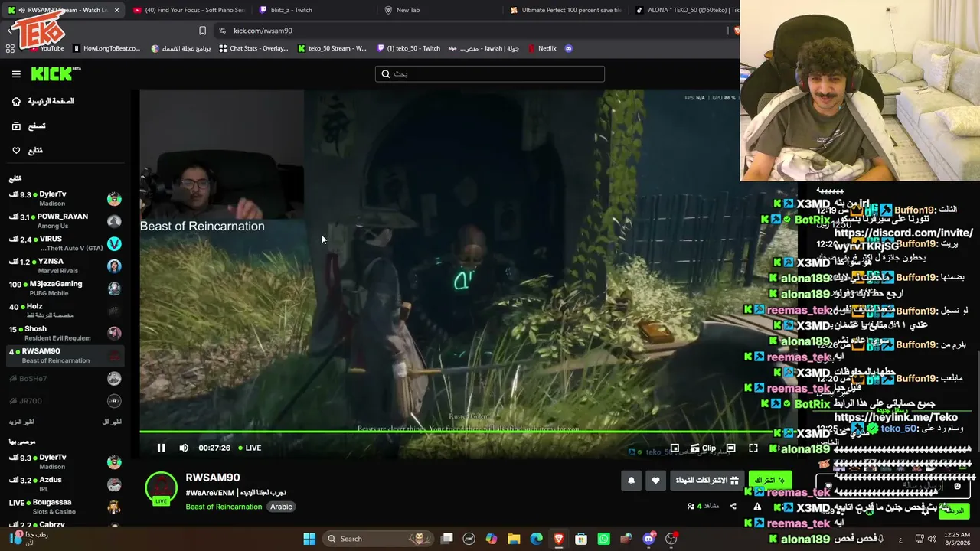This screenshot has height=551, width=980.
Task: Open the Following heart item in sidebar
Action: coord(28,151)
